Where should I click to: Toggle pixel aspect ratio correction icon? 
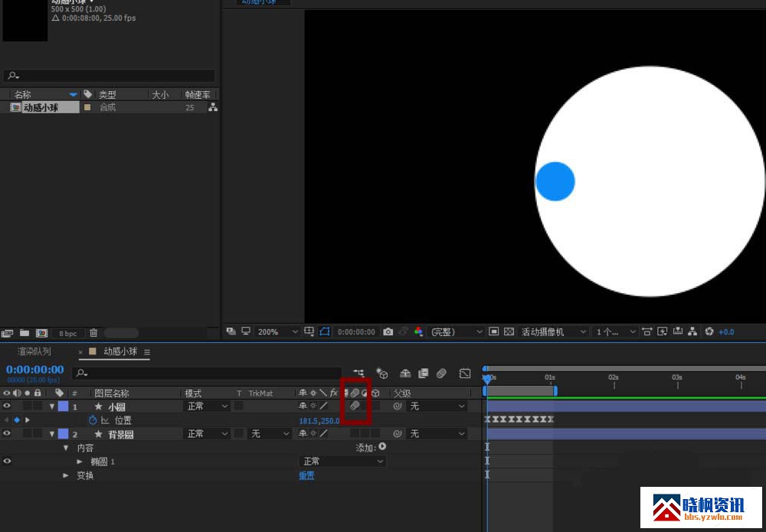point(647,332)
